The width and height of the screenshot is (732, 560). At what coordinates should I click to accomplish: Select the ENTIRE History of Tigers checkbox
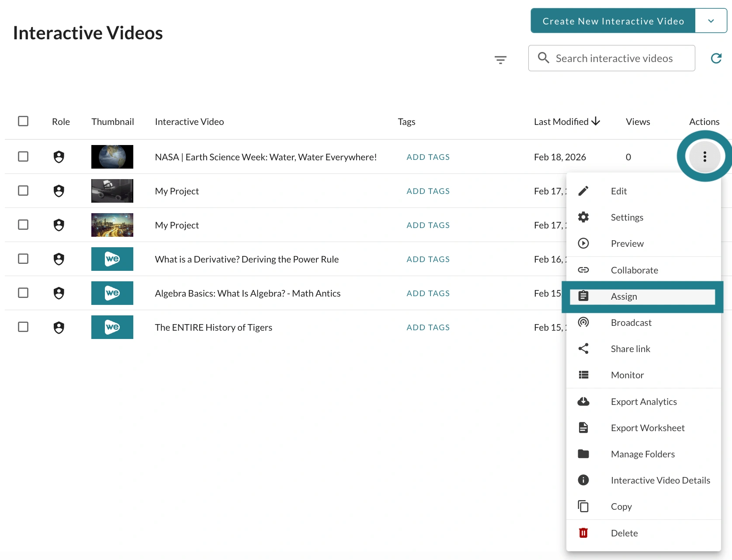pyautogui.click(x=23, y=327)
